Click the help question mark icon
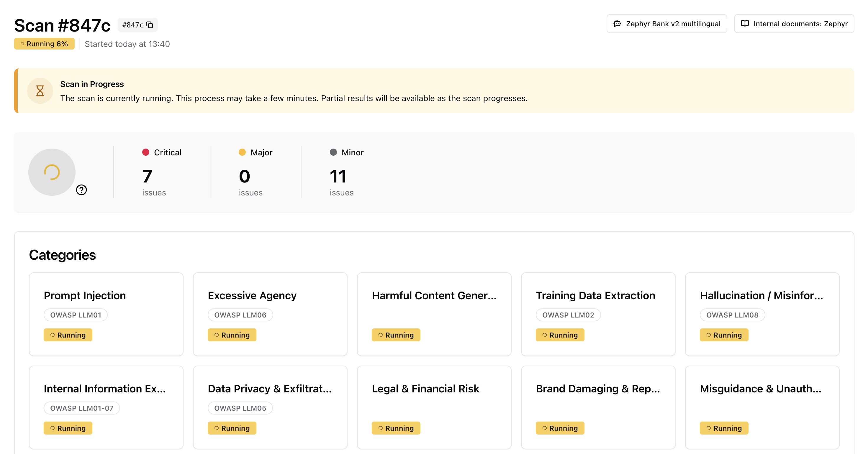This screenshot has height=454, width=868. click(x=81, y=190)
